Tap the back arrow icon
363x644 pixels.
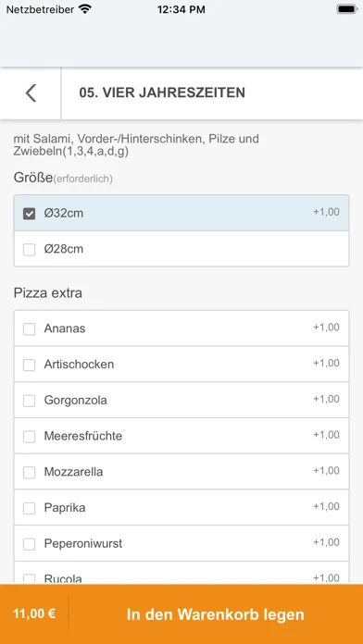coord(31,93)
